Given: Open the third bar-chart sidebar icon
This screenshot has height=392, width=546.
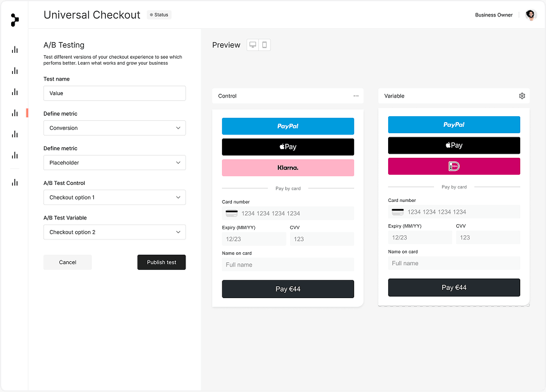Looking at the screenshot, I should (15, 92).
